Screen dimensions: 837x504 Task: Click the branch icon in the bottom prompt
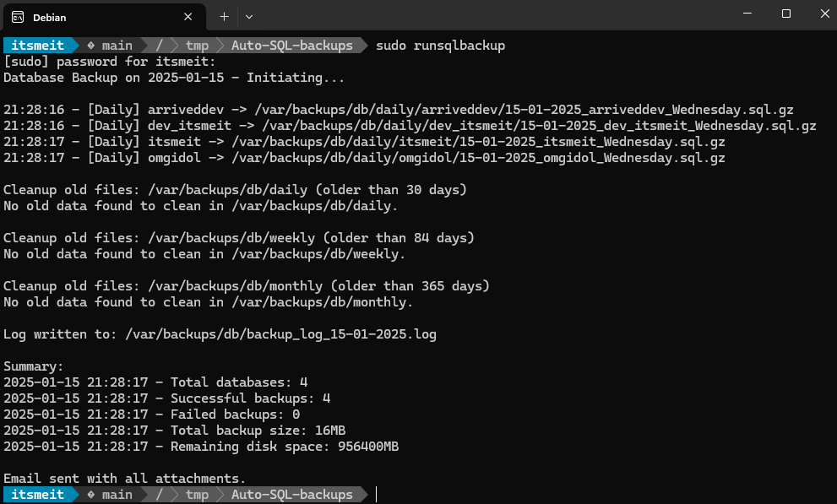click(x=92, y=495)
